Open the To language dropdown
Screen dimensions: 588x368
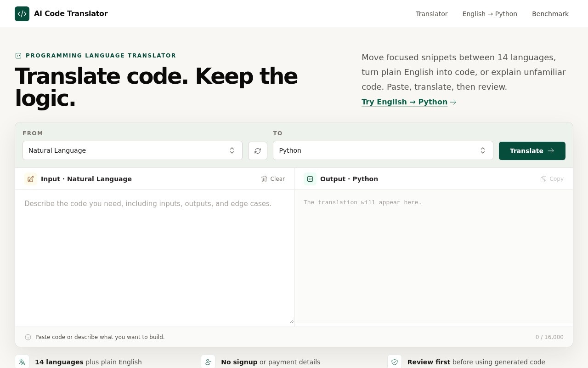click(x=383, y=150)
